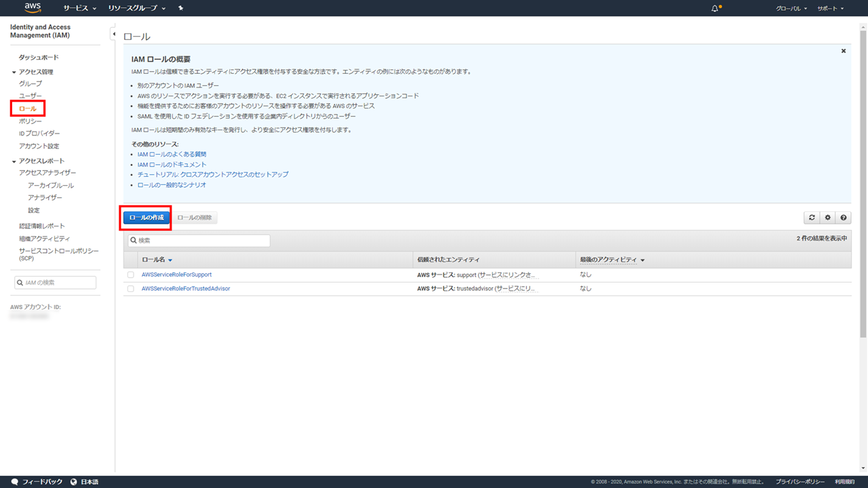Open table settings gear icon
The image size is (868, 488).
tap(827, 218)
